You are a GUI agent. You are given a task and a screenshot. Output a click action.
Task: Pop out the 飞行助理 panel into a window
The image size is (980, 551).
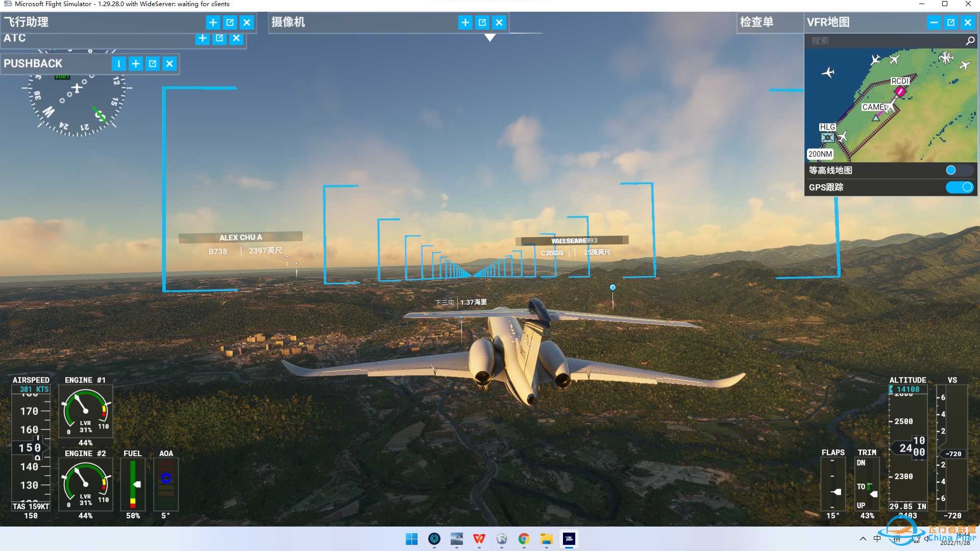[x=230, y=22]
